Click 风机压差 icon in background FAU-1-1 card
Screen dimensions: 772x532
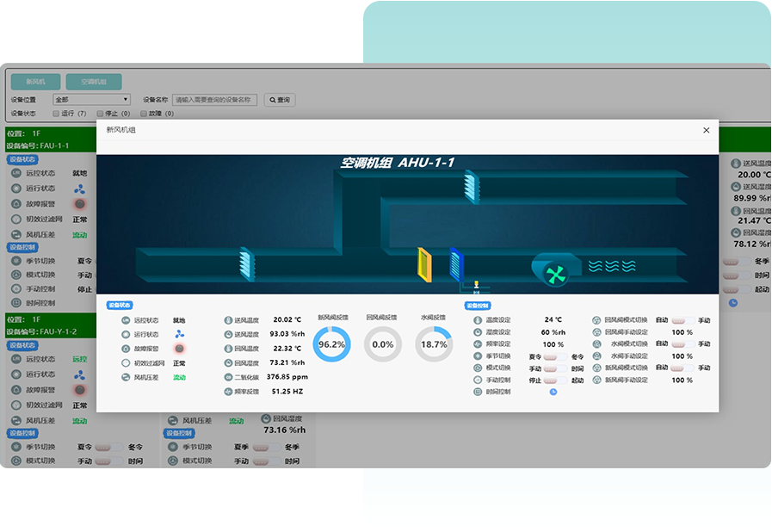click(16, 234)
